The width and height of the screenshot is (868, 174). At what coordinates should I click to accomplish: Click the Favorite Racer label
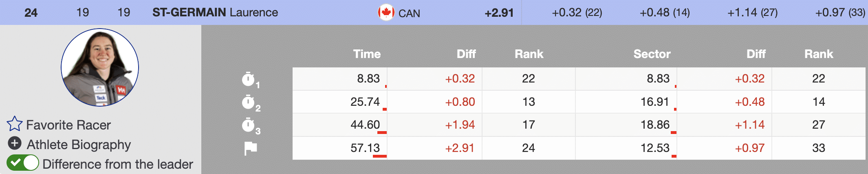68,125
